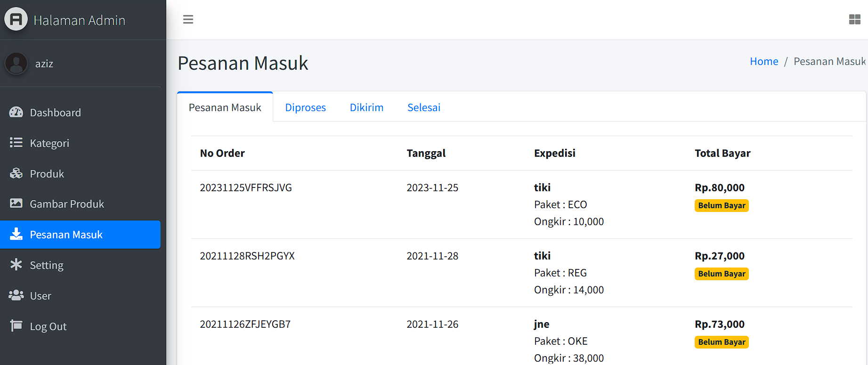Open Dashboard via speedometer icon

16,113
